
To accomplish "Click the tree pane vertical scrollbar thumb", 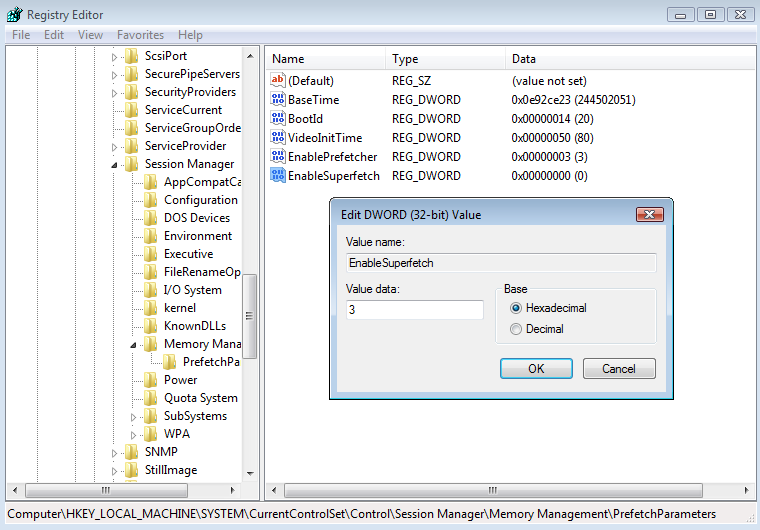I will click(x=250, y=316).
